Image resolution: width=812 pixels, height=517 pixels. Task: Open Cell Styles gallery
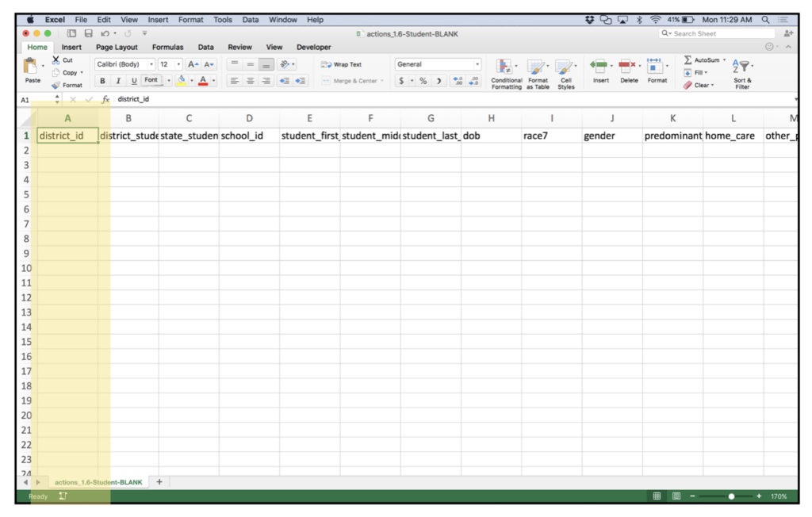pyautogui.click(x=565, y=74)
